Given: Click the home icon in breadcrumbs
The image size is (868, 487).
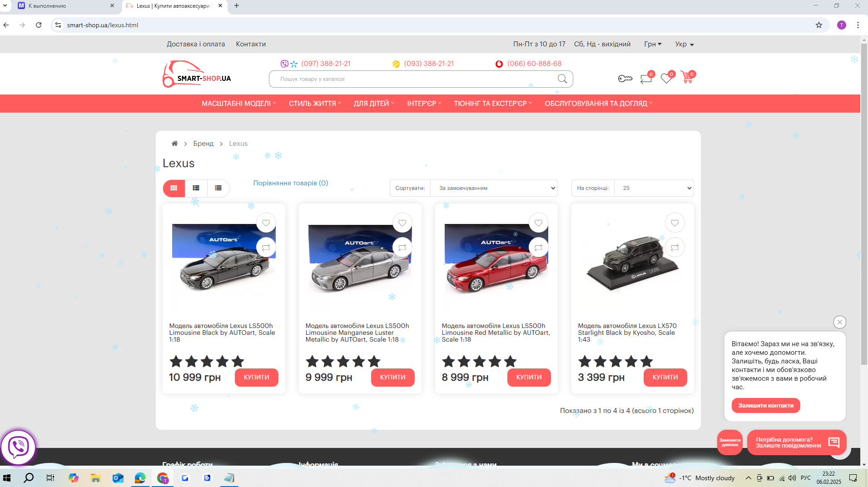Looking at the screenshot, I should click(x=174, y=144).
